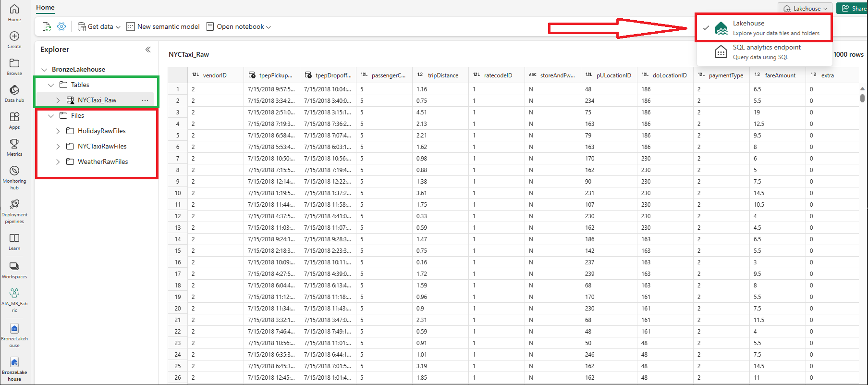Click the refresh icon in toolbar
868x385 pixels.
pos(47,27)
